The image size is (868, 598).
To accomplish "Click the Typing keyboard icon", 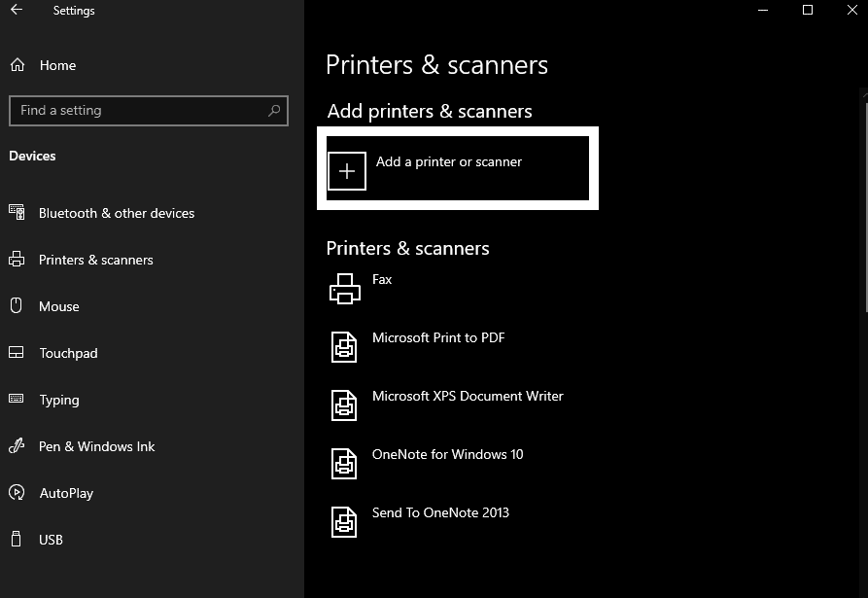I will (x=17, y=398).
